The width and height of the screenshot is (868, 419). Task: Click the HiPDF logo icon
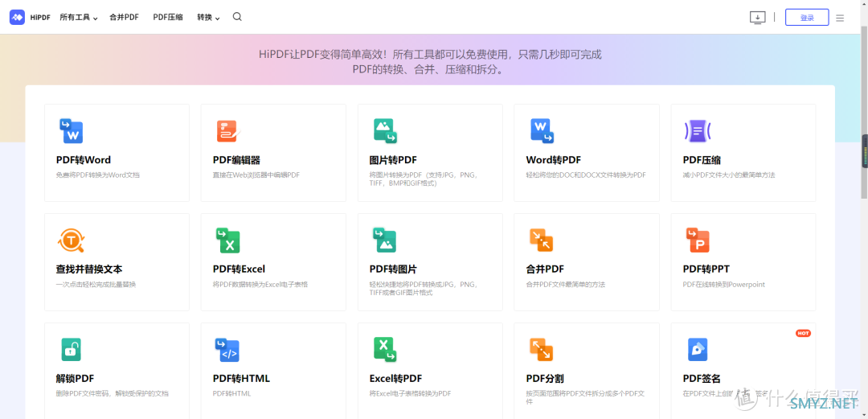pos(17,17)
